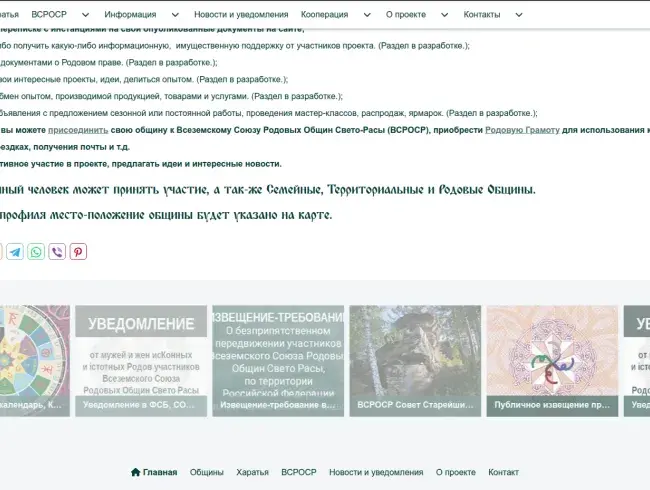This screenshot has height=490, width=650.
Task: Open the Информация menu item
Action: coord(130,15)
